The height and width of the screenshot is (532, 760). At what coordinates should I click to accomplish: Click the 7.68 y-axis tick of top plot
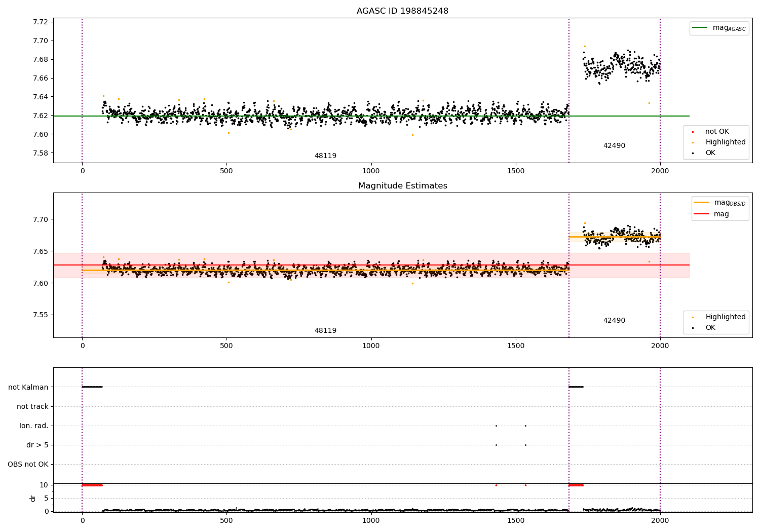point(41,59)
